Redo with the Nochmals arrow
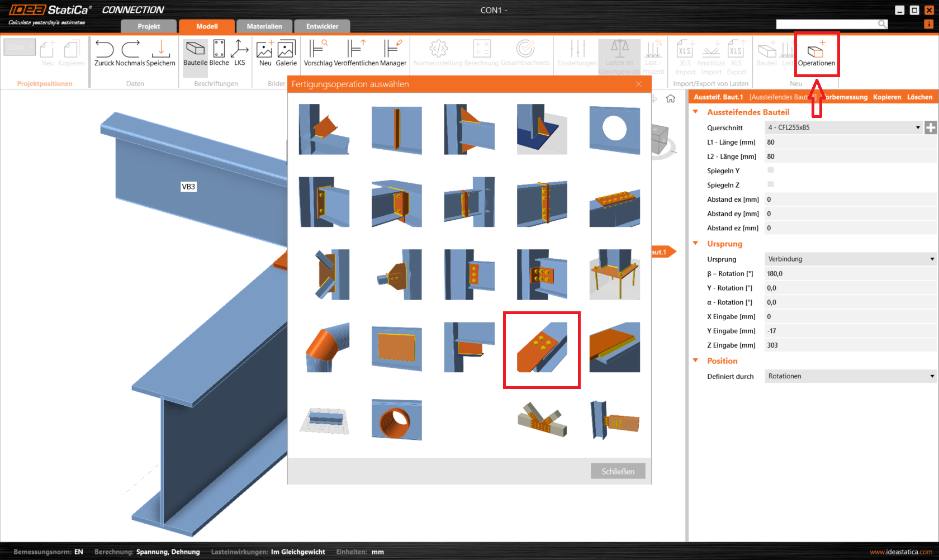The width and height of the screenshot is (939, 560). click(130, 53)
